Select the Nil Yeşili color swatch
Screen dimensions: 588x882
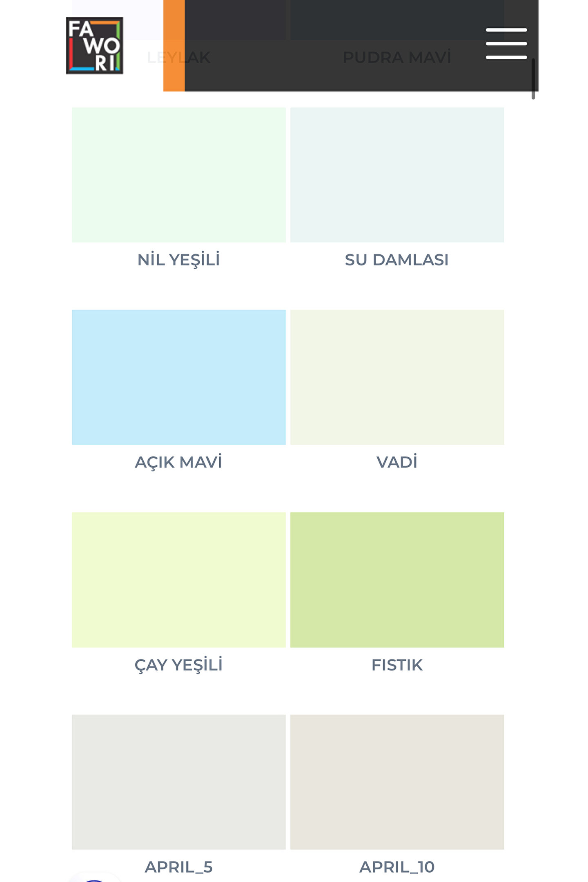click(178, 175)
